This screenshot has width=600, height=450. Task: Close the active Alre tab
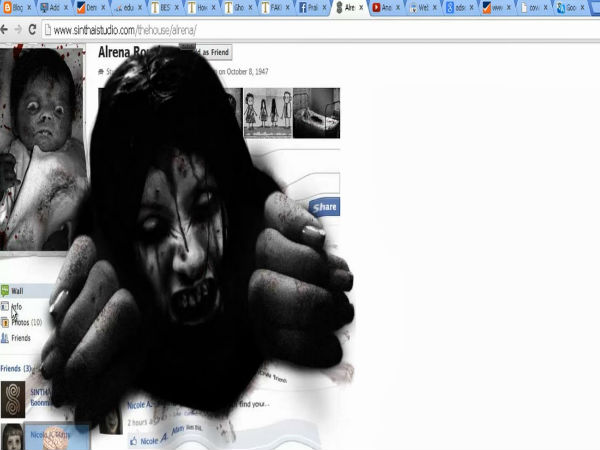click(361, 7)
